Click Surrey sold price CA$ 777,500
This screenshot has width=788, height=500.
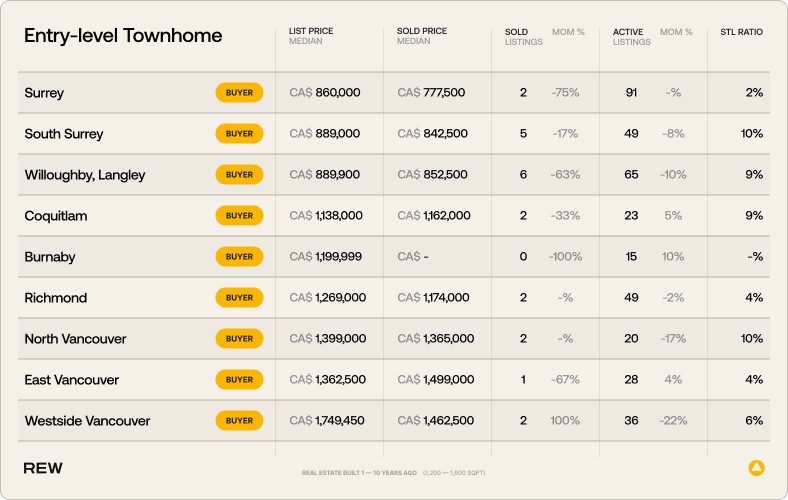pyautogui.click(x=431, y=92)
